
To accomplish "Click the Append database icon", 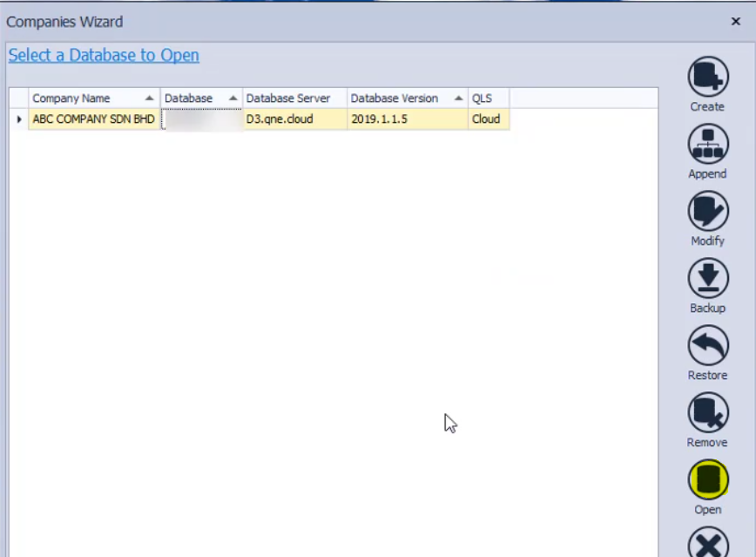I will (708, 144).
